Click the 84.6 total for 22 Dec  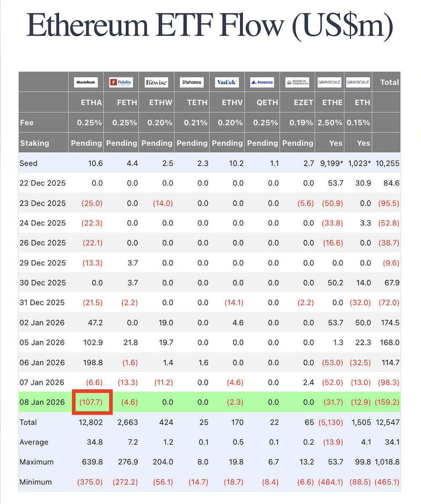[392, 183]
